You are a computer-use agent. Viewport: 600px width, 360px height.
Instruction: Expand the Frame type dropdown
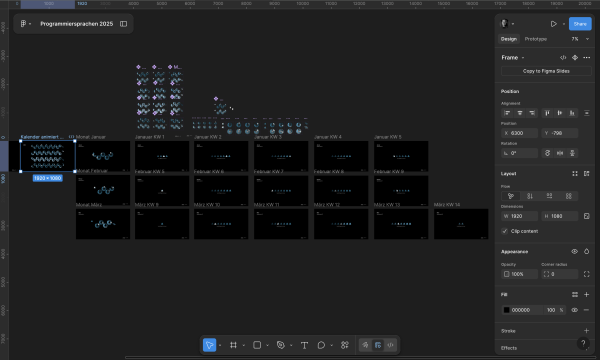pos(513,57)
